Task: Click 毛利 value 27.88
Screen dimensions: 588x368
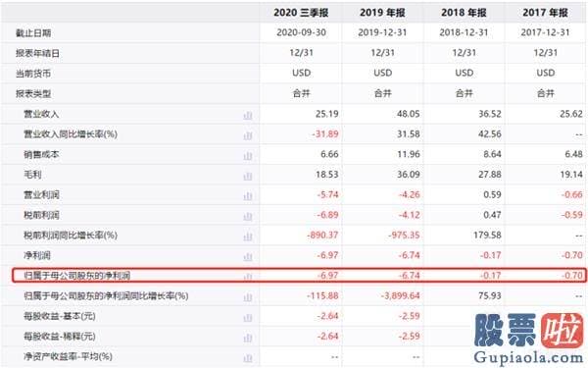Action: (x=490, y=175)
